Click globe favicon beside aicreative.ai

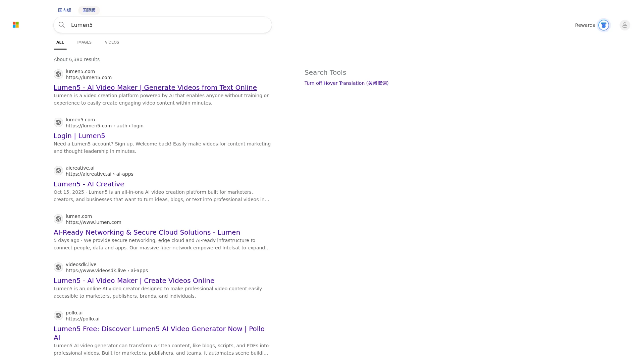point(58,171)
